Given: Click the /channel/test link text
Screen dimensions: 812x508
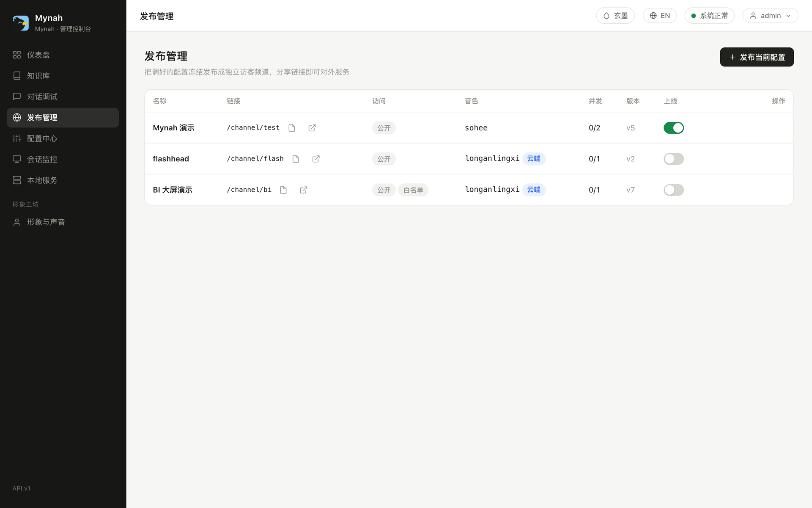Looking at the screenshot, I should click(x=253, y=128).
